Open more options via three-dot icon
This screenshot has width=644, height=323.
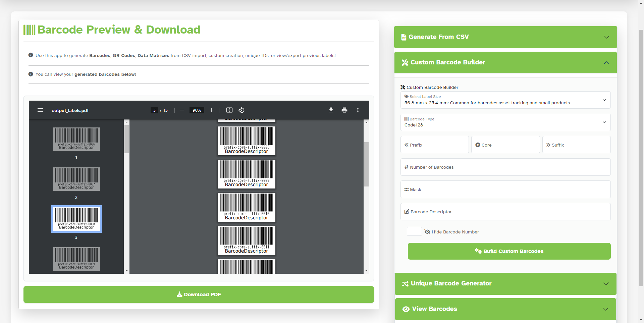click(358, 110)
